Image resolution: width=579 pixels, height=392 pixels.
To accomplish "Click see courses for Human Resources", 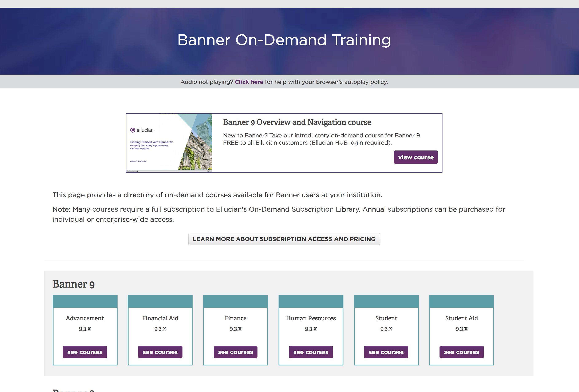I will [311, 352].
